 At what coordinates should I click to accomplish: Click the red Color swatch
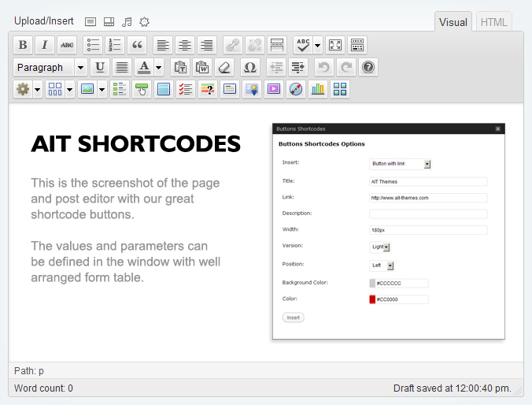point(372,299)
